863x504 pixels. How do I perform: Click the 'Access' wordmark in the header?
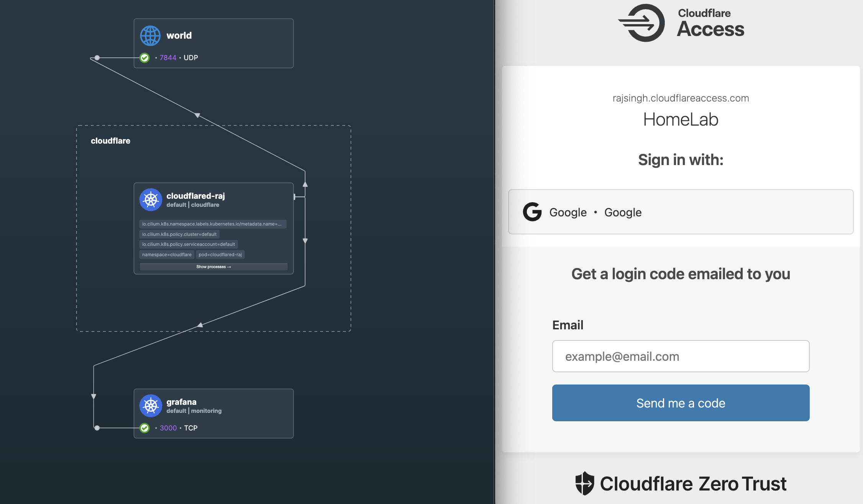point(710,29)
